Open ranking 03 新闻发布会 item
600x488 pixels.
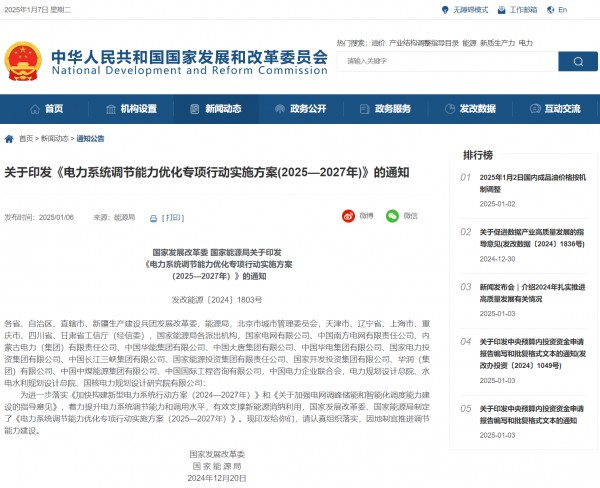(532, 293)
